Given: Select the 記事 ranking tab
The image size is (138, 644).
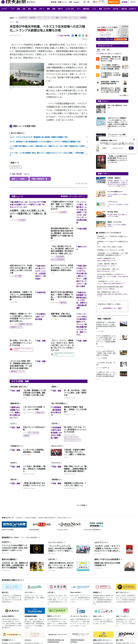Looking at the screenshot, I should click(98, 50).
